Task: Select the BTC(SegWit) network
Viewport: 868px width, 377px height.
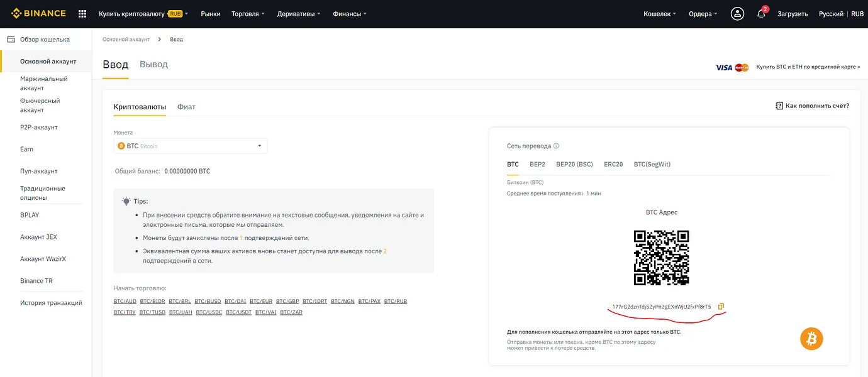Action: (652, 164)
